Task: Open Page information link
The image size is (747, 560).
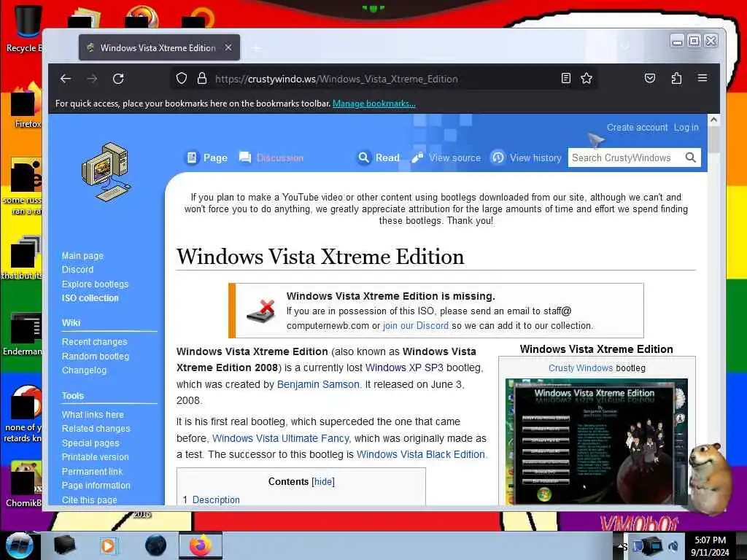Action: (96, 485)
